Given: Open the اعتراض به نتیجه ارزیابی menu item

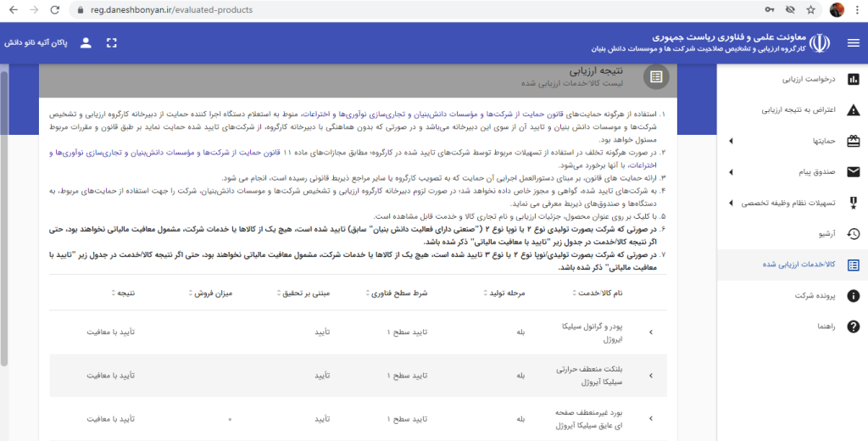Looking at the screenshot, I should pos(793,109).
